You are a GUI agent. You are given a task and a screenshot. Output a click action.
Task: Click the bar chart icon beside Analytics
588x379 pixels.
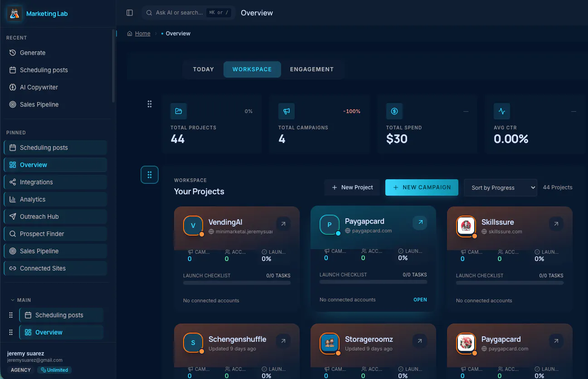tap(13, 199)
